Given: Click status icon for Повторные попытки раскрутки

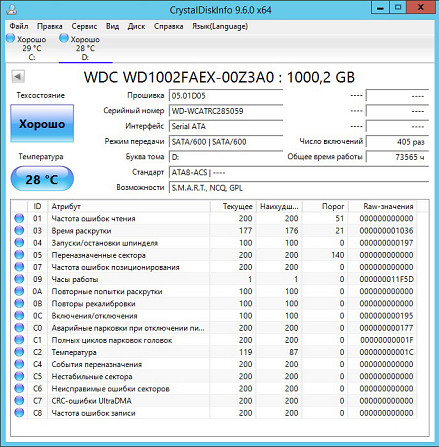Looking at the screenshot, I should (x=19, y=291).
